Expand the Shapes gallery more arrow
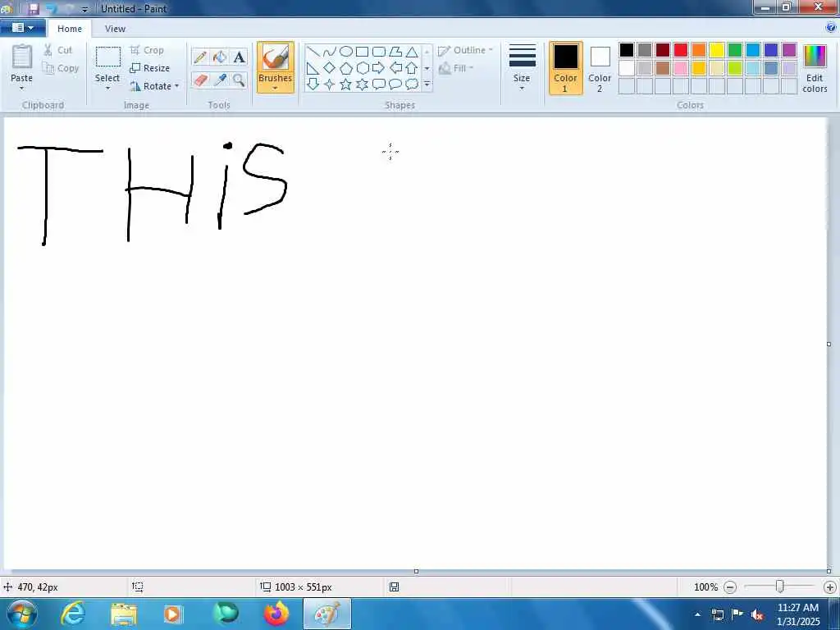Screen dimensions: 840x630 point(427,84)
